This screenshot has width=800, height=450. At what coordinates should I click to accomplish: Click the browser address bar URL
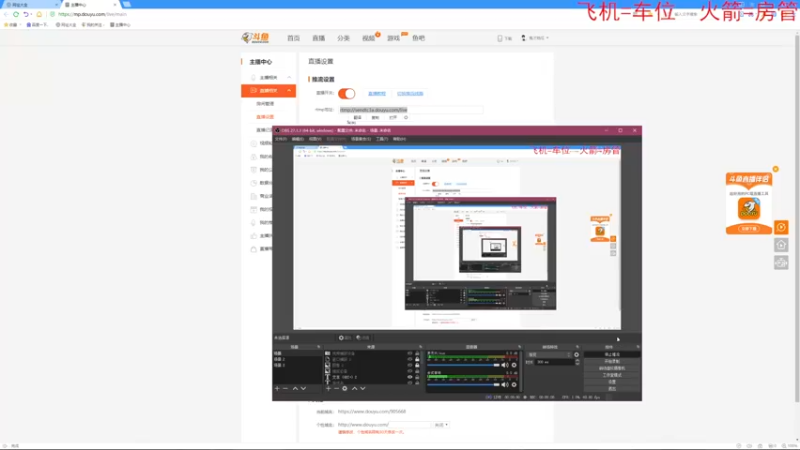[x=92, y=14]
